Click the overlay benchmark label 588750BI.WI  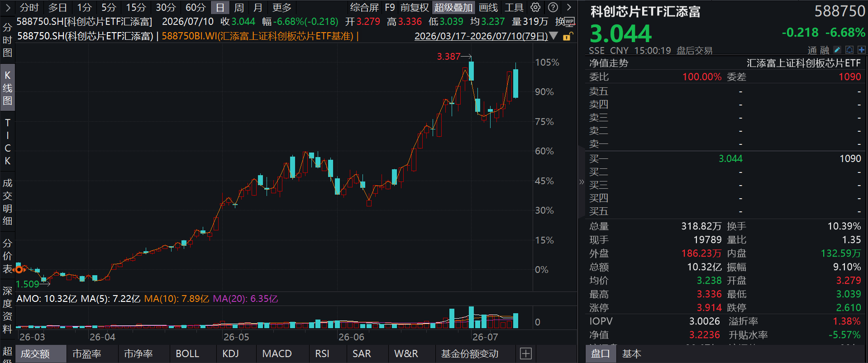[258, 36]
